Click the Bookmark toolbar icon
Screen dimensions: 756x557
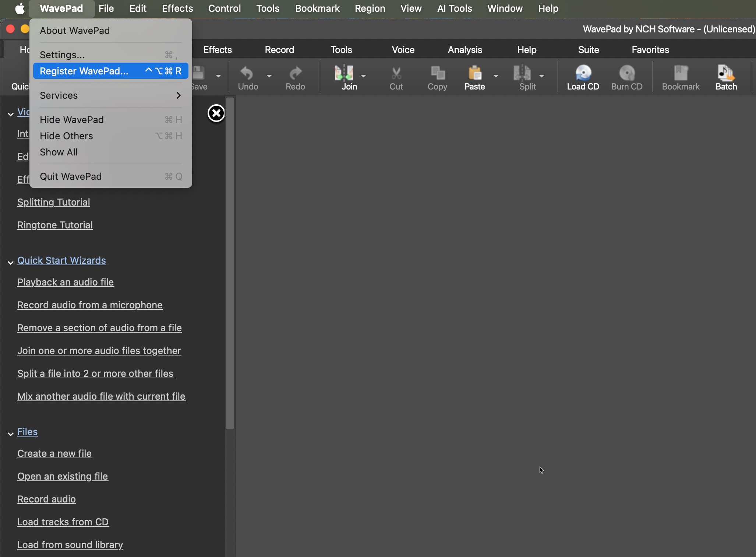click(681, 73)
